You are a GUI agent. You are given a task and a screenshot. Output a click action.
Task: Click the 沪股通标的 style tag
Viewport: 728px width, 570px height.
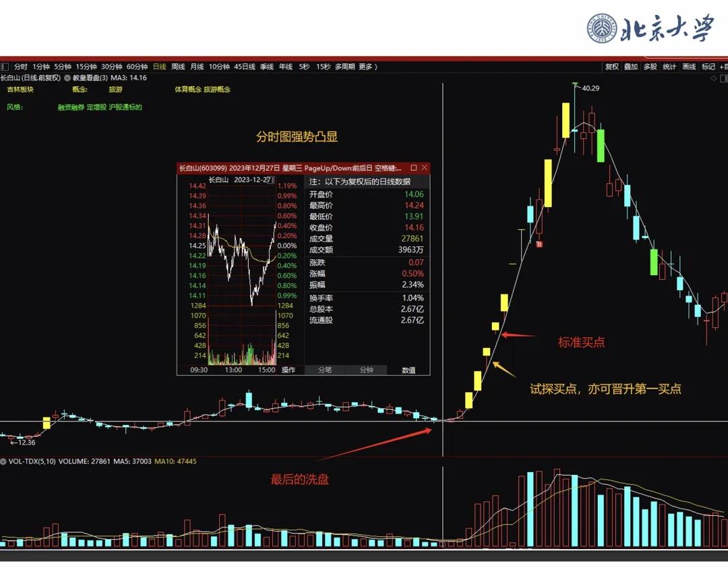click(125, 107)
